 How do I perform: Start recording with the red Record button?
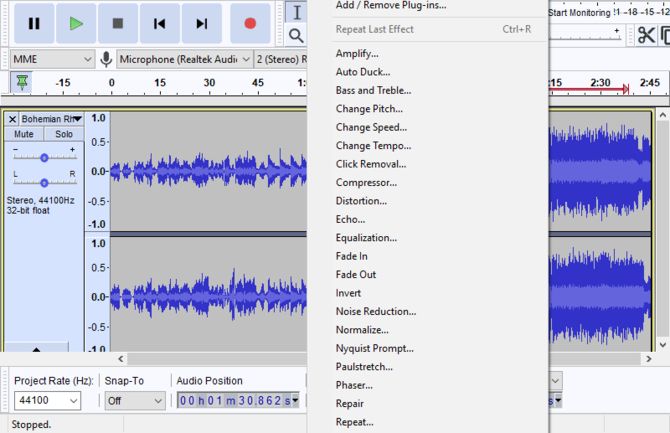coord(251,22)
